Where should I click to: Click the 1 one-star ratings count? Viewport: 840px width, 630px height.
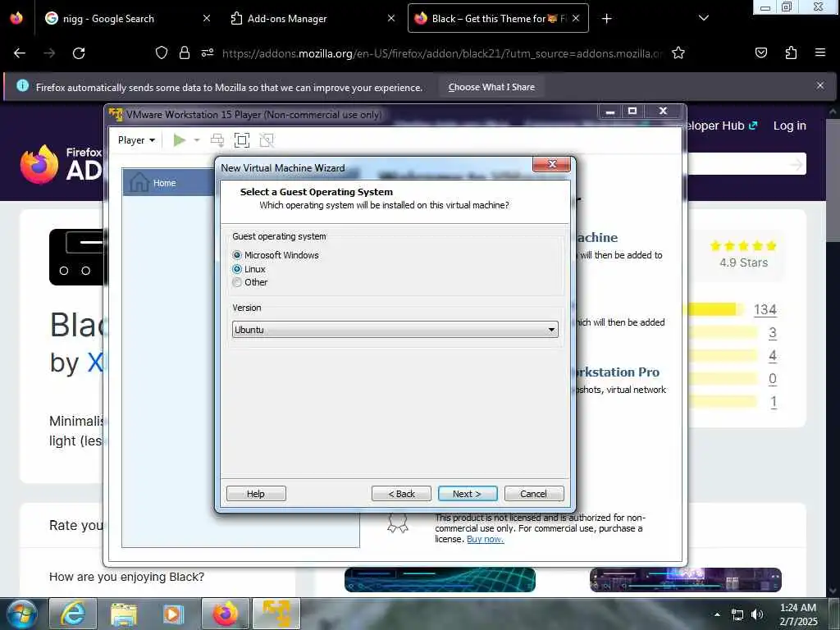pos(773,402)
